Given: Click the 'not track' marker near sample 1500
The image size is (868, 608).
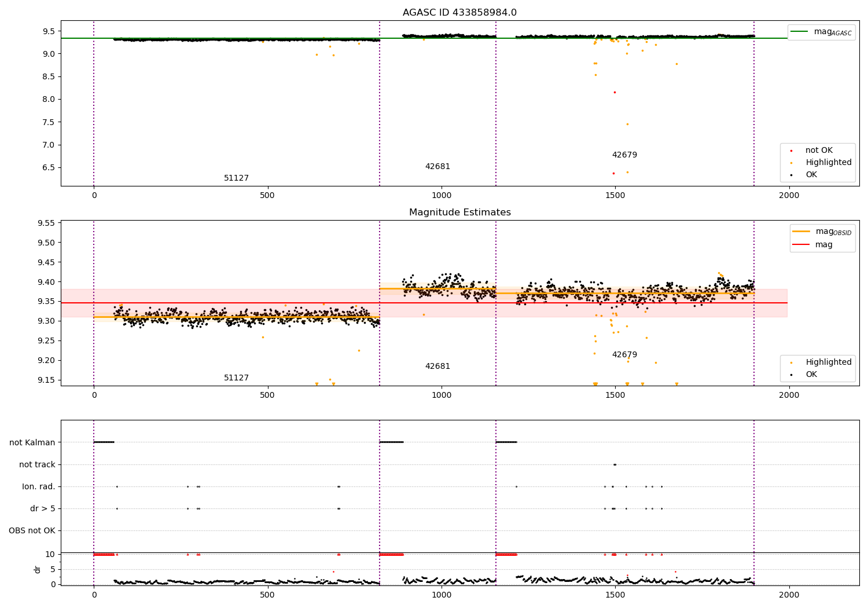Looking at the screenshot, I should (x=615, y=464).
